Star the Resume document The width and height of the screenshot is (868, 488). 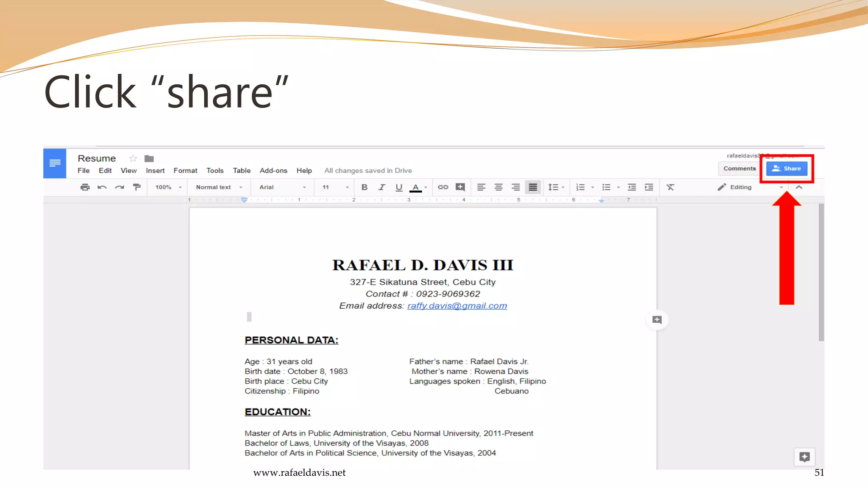133,158
